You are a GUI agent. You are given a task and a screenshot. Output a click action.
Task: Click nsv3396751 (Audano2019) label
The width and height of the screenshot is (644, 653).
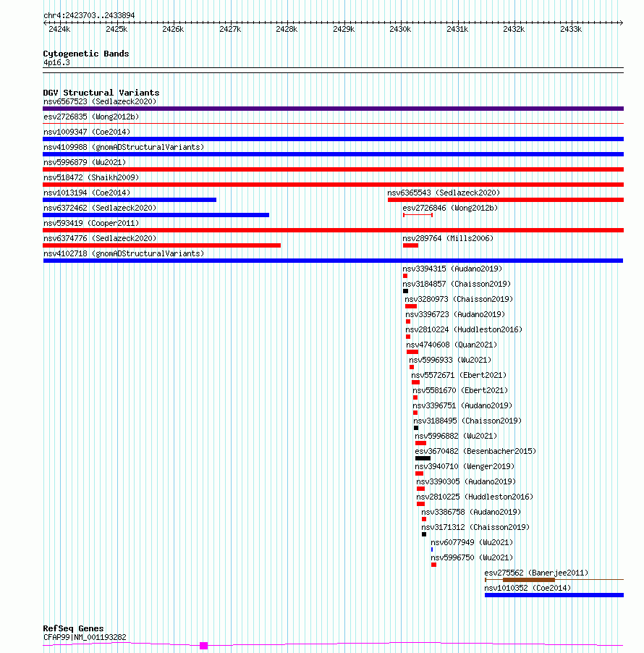point(462,405)
